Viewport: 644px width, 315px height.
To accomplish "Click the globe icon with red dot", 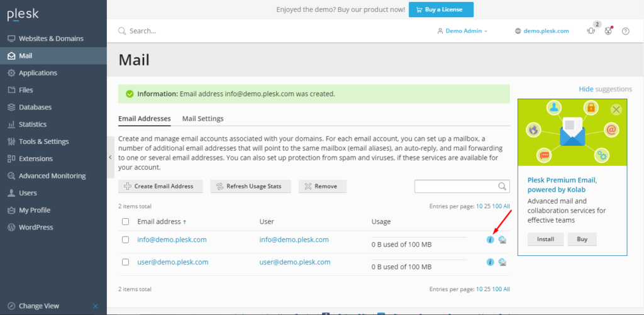I will point(609,31).
